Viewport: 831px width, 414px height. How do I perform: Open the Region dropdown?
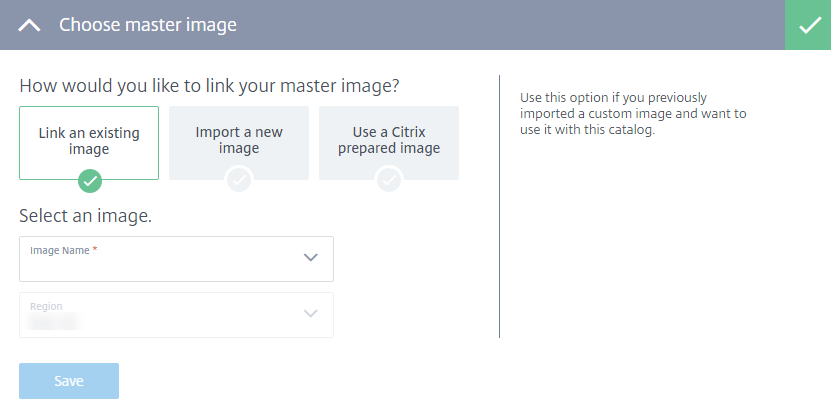160,315
